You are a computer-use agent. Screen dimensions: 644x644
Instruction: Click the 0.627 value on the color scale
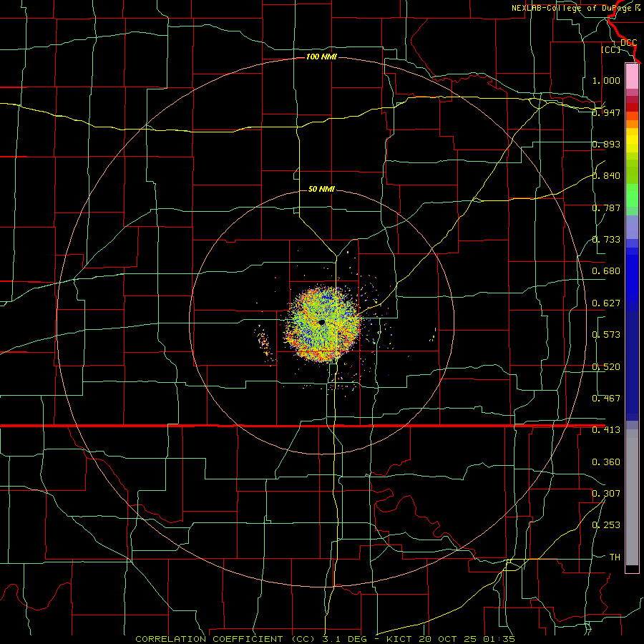pyautogui.click(x=606, y=303)
